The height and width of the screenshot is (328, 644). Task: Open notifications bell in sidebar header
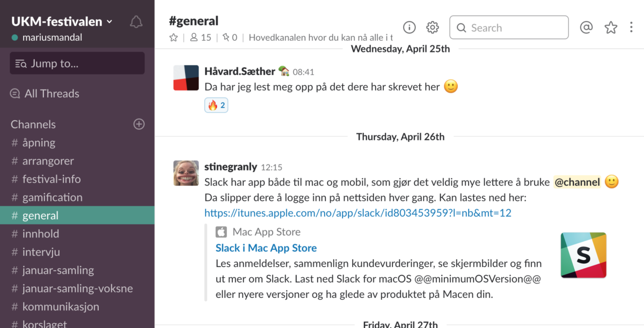[136, 22]
